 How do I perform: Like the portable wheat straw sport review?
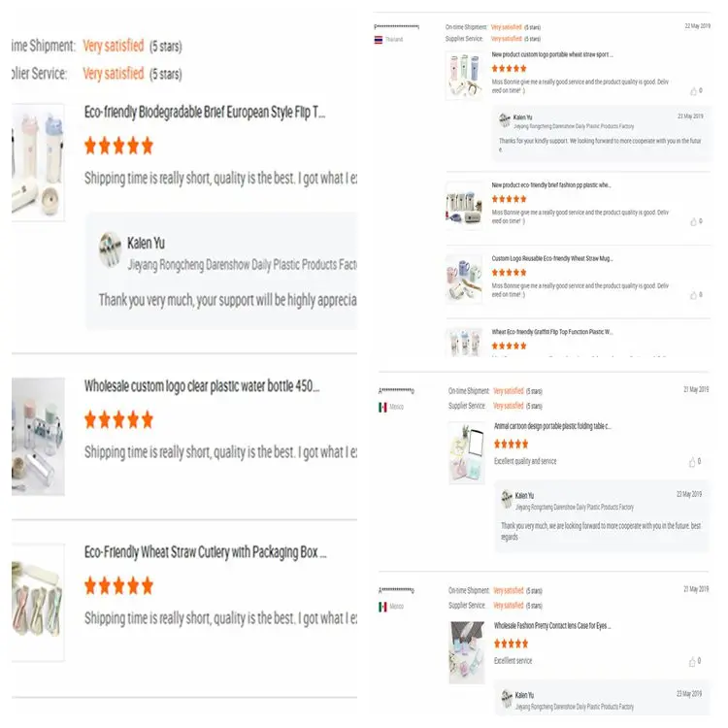(x=693, y=91)
